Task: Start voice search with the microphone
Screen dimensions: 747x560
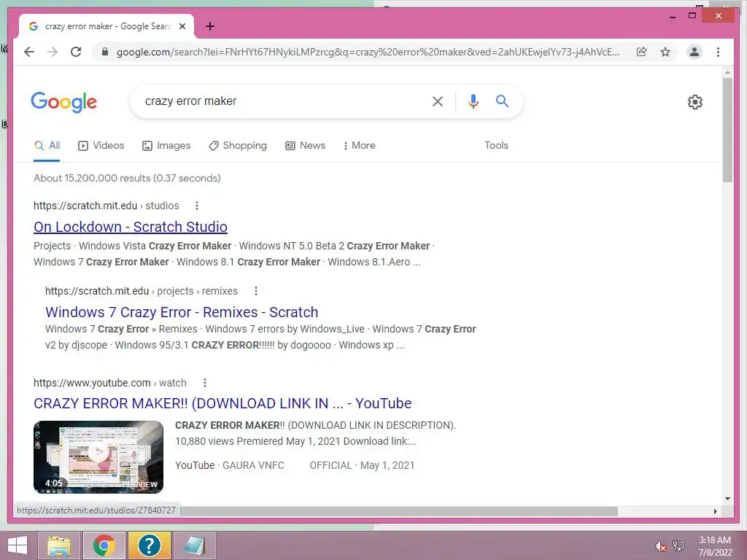Action: (473, 101)
